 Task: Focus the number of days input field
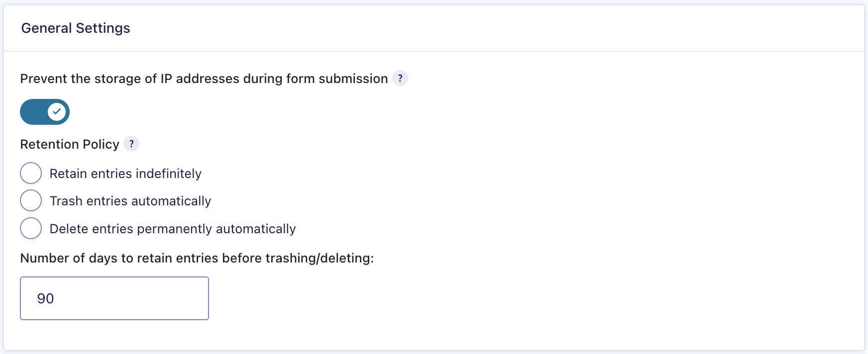point(114,298)
